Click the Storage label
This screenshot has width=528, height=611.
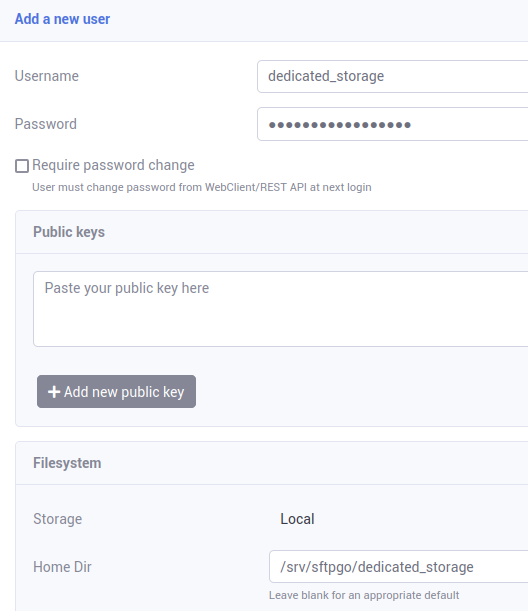click(58, 519)
